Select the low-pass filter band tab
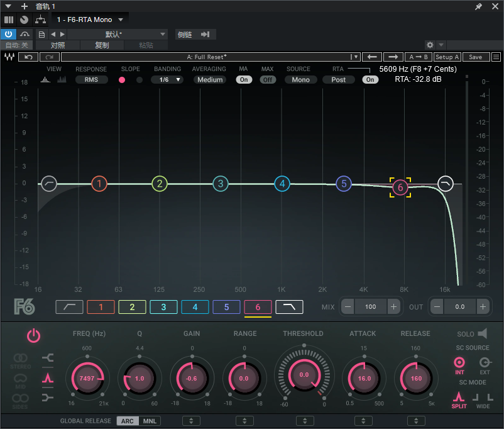This screenshot has width=504, height=429. point(289,307)
